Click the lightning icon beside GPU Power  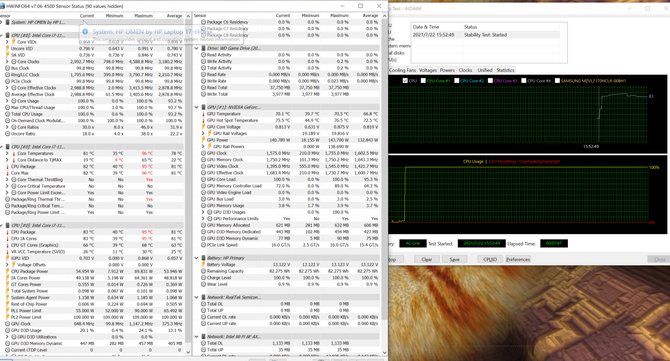click(203, 140)
